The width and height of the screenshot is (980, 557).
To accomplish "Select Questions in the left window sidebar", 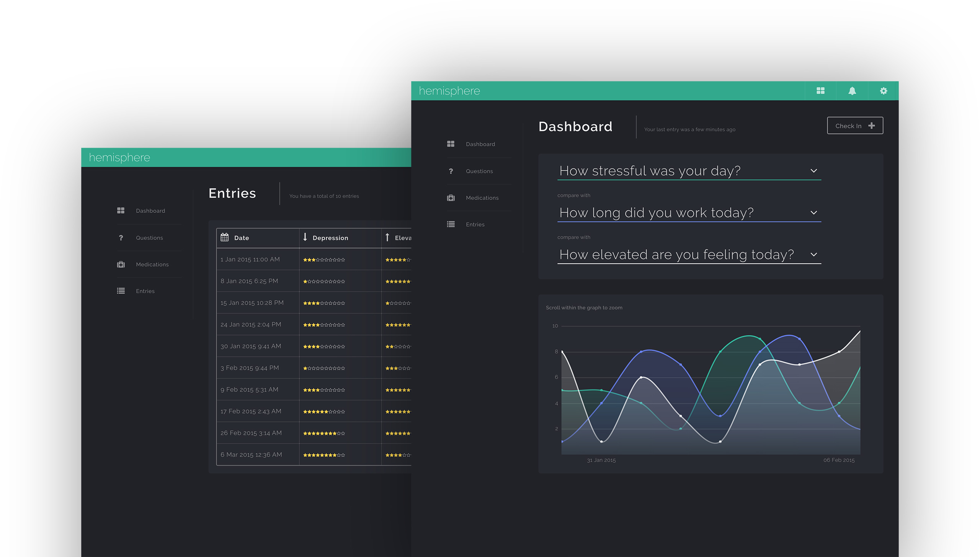I will (149, 238).
